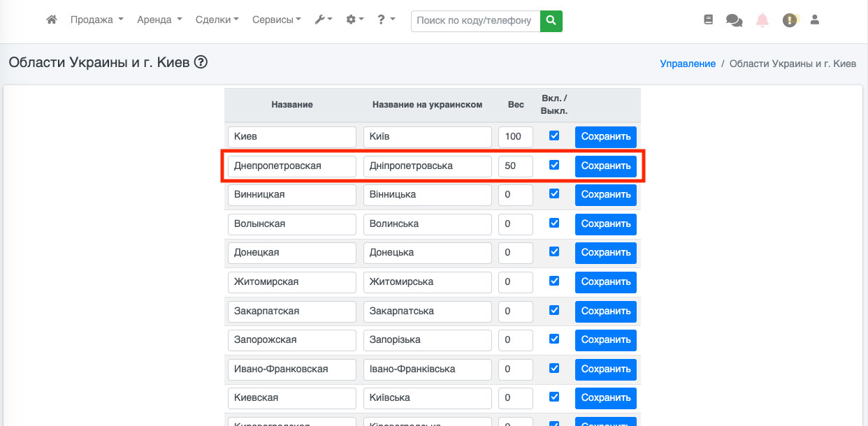Screen dimensions: 868x426
Task: Click the exclamation warning icon
Action: 790,20
